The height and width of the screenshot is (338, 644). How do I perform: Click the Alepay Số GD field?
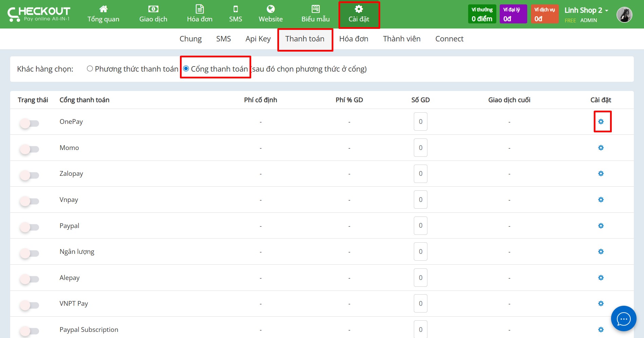(420, 278)
